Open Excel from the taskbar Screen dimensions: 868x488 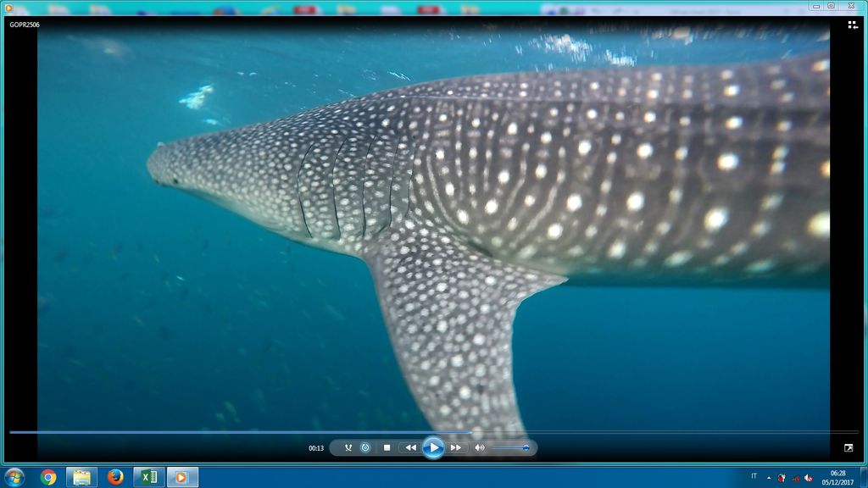click(148, 477)
